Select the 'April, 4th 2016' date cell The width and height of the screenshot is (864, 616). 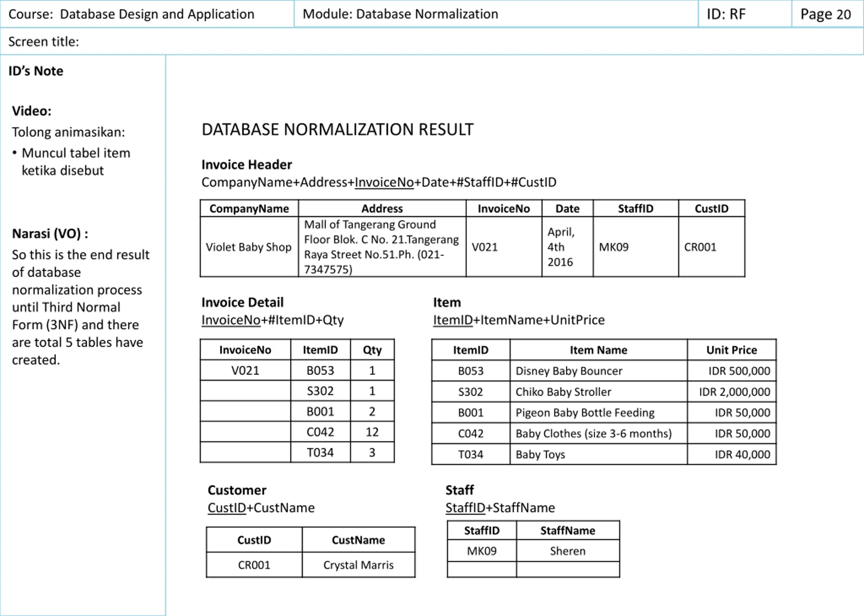click(567, 247)
